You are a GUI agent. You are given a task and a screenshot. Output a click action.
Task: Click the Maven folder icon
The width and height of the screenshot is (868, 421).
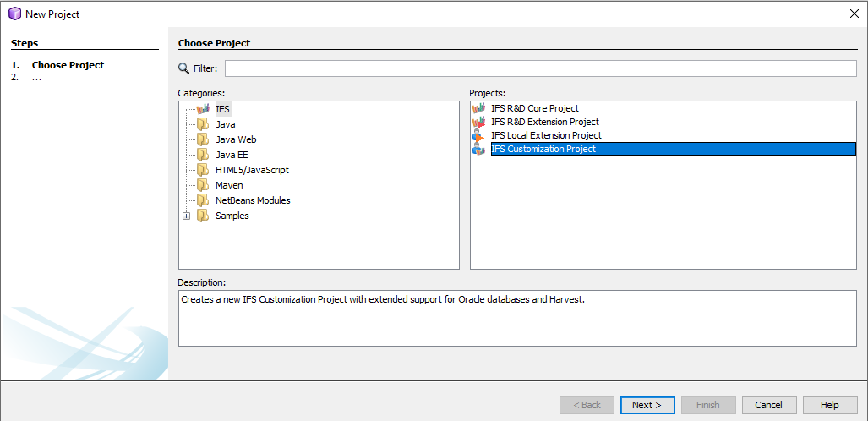coord(203,185)
